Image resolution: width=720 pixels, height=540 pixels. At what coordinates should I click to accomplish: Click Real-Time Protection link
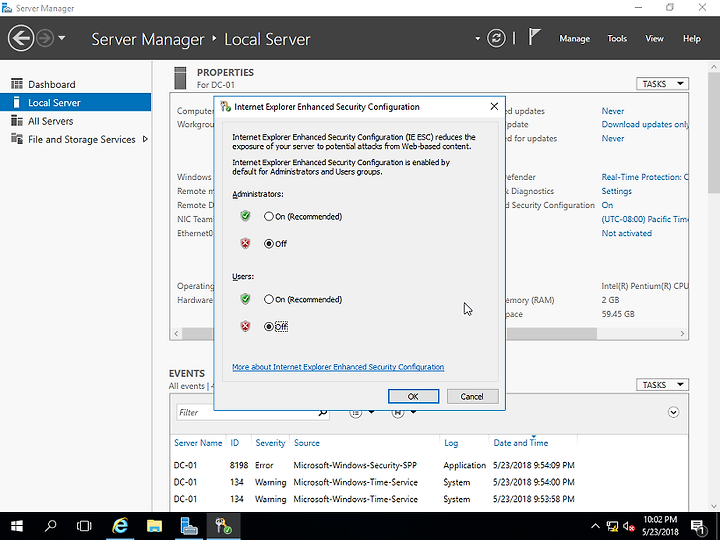pyautogui.click(x=645, y=177)
